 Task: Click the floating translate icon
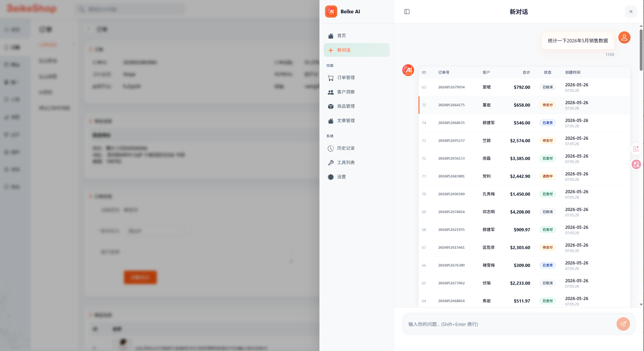coord(636,165)
